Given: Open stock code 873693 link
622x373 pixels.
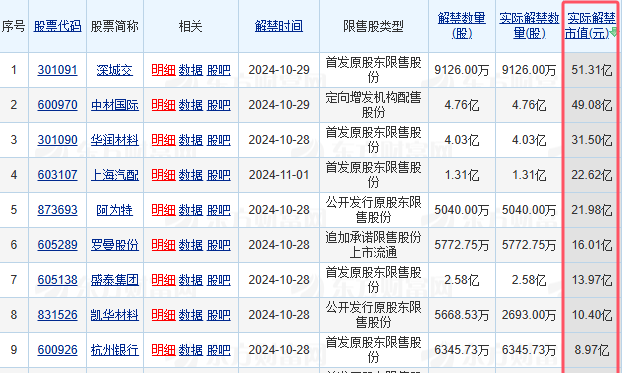Looking at the screenshot, I should [x=58, y=210].
